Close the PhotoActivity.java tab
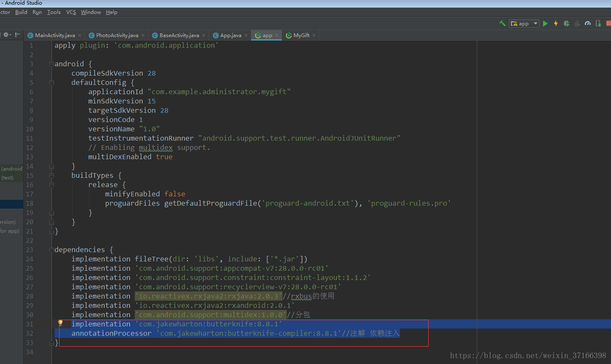 143,35
